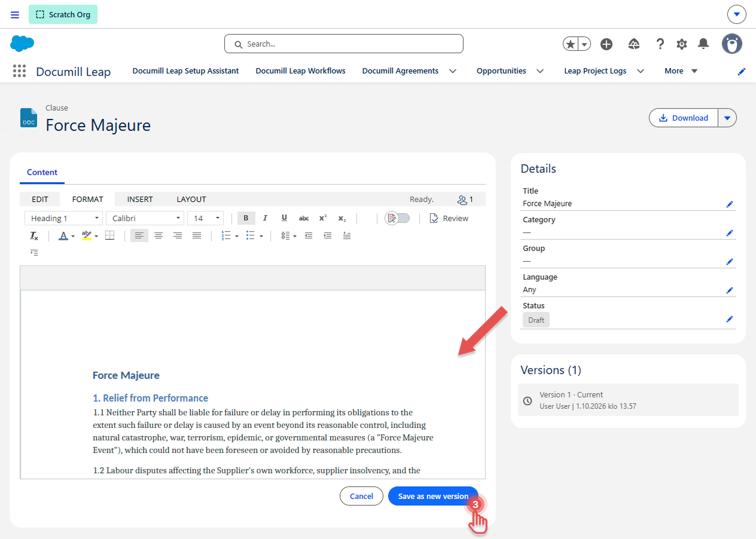
Task: Download the Force Majeure clause
Action: [684, 118]
